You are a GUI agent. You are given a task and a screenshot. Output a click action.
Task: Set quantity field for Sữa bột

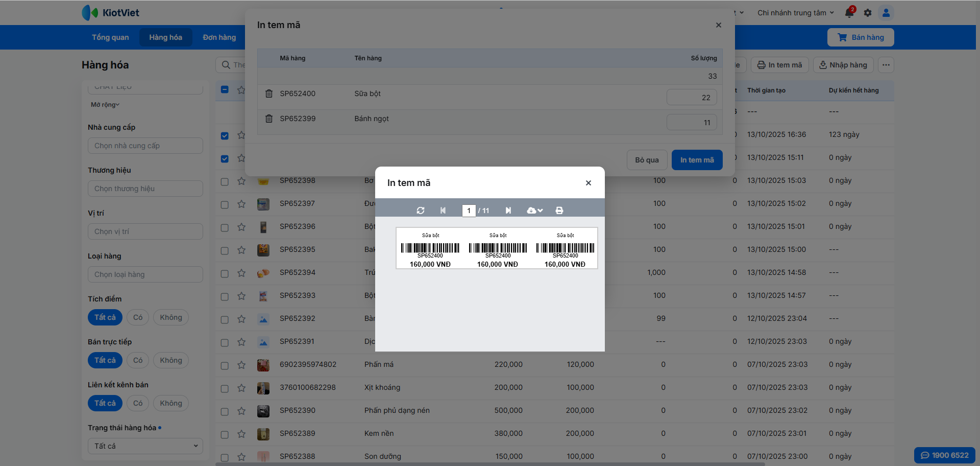click(692, 97)
